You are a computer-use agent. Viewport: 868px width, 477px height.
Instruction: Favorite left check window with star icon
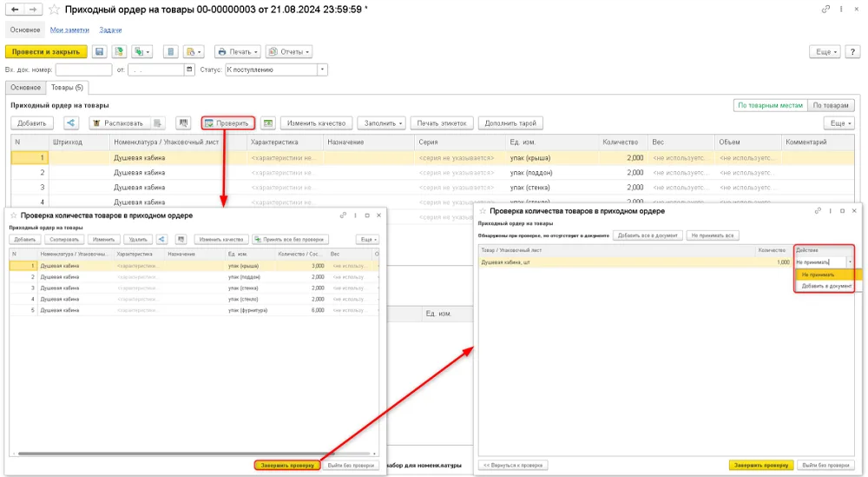coord(13,215)
